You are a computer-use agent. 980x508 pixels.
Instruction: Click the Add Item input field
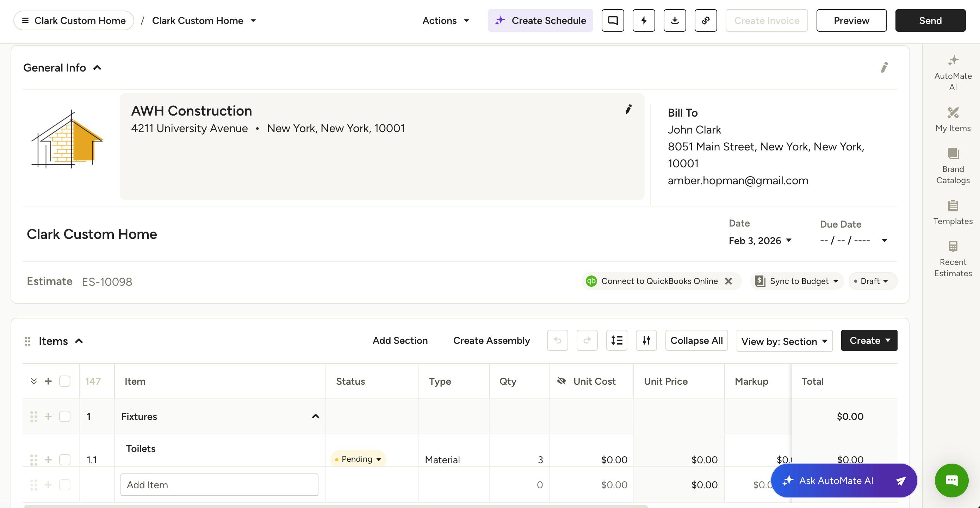pos(219,485)
